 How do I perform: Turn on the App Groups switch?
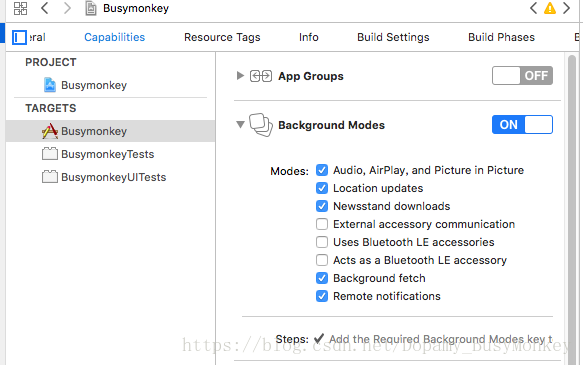[x=522, y=76]
